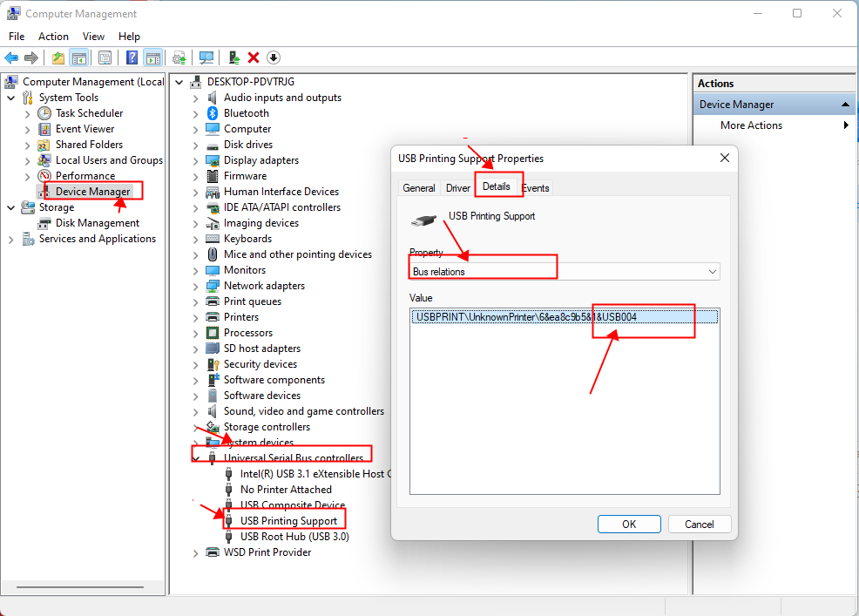
Task: Open the Action menu
Action: click(53, 37)
